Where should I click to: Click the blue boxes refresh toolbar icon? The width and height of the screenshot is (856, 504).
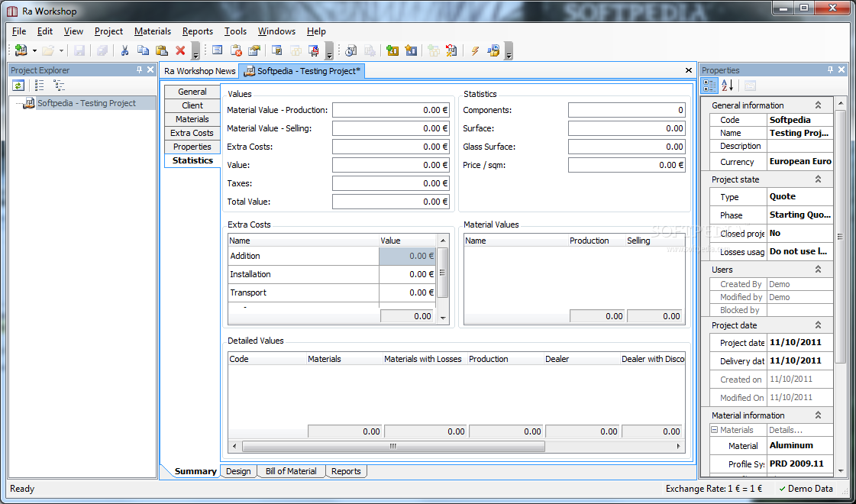pos(493,51)
